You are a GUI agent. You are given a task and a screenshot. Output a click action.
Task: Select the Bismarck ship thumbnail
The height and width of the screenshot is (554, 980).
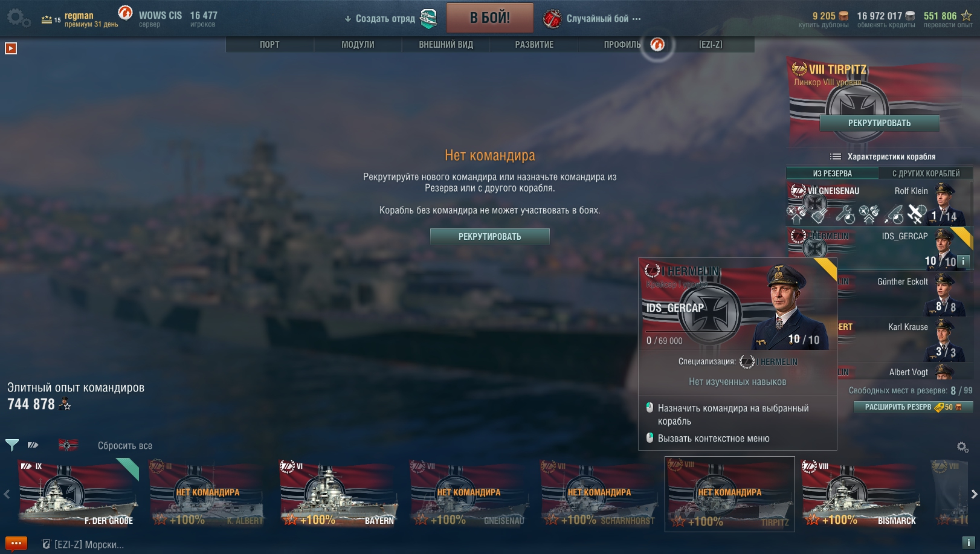point(860,494)
